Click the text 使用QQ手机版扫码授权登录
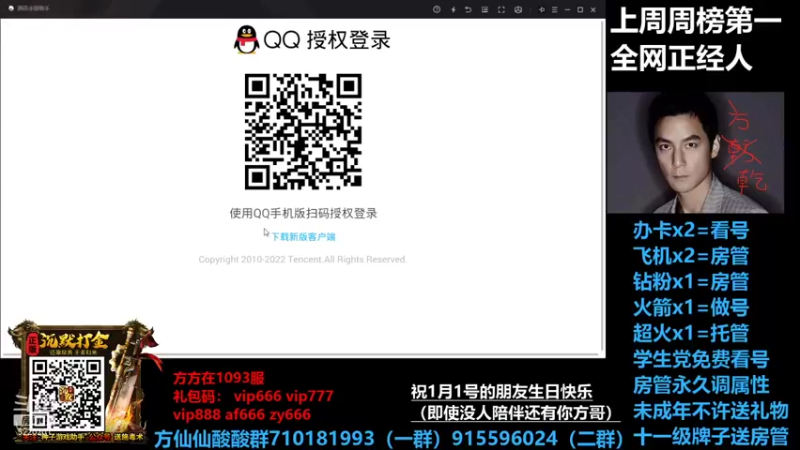 (303, 213)
